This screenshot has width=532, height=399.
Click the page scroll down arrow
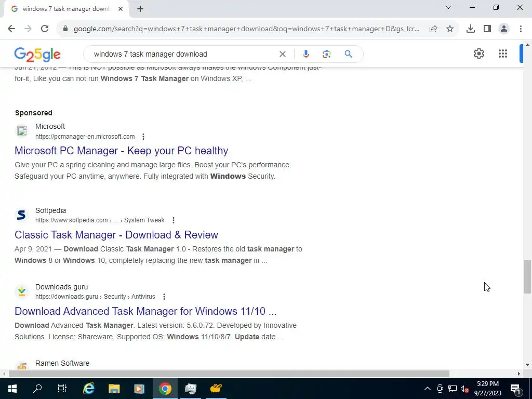[527, 365]
